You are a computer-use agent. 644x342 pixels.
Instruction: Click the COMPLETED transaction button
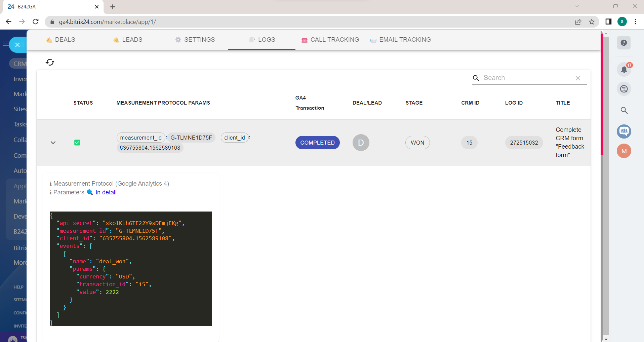[317, 143]
